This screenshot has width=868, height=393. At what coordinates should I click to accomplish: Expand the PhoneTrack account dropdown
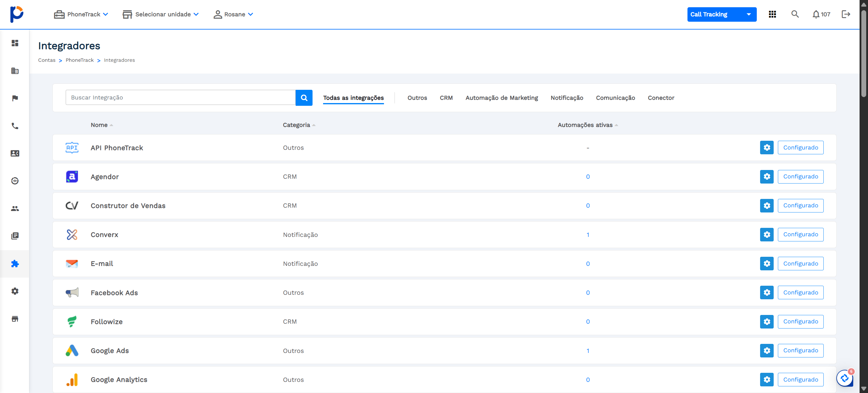[81, 14]
